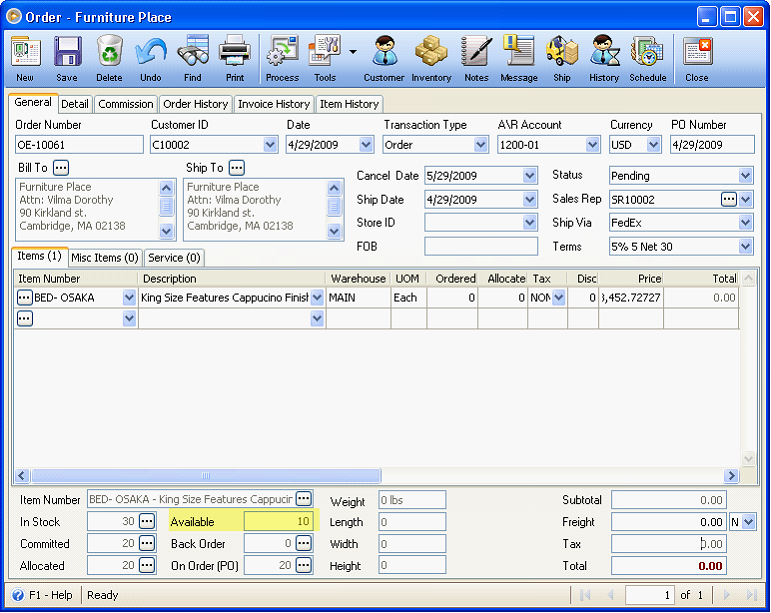Click the FOB text field
The image size is (771, 613).
point(481,246)
